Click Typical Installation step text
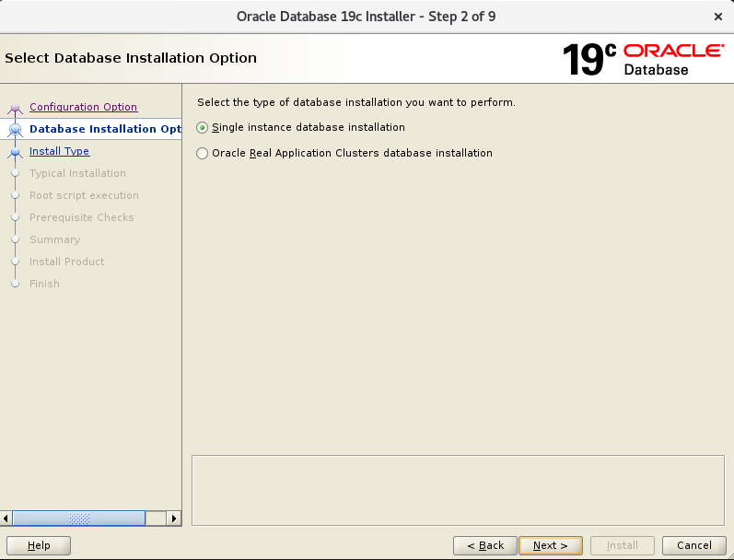The image size is (734, 560). coord(77,173)
